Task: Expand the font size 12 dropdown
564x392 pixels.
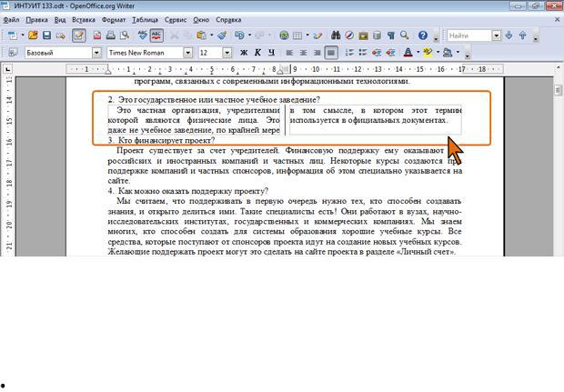Action: coord(227,53)
